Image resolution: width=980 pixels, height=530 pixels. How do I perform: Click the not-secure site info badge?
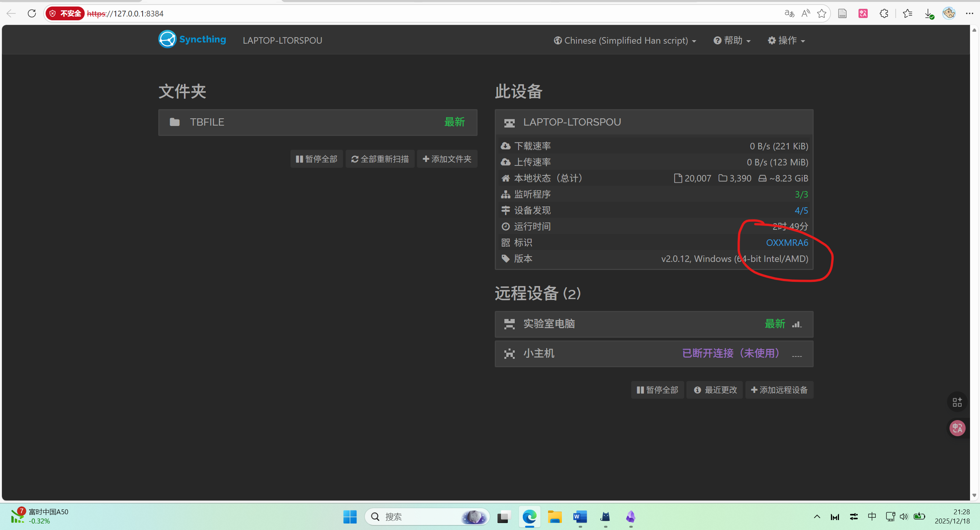point(65,13)
